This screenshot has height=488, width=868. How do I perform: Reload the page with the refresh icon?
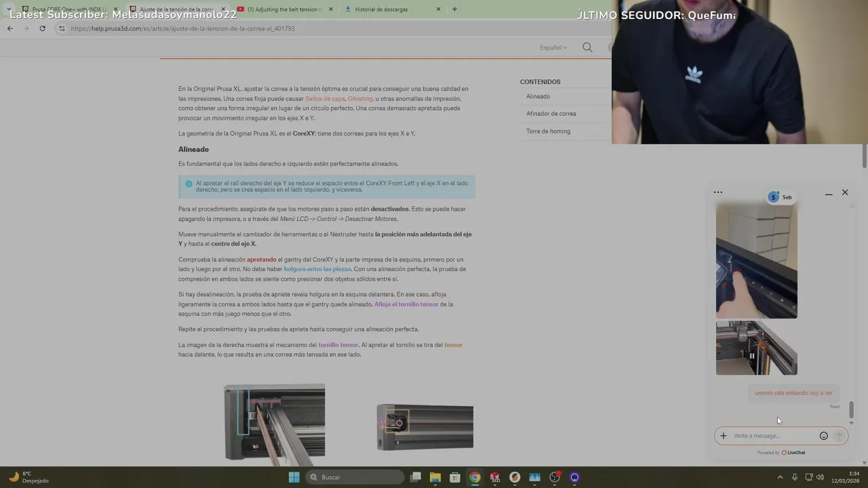42,28
